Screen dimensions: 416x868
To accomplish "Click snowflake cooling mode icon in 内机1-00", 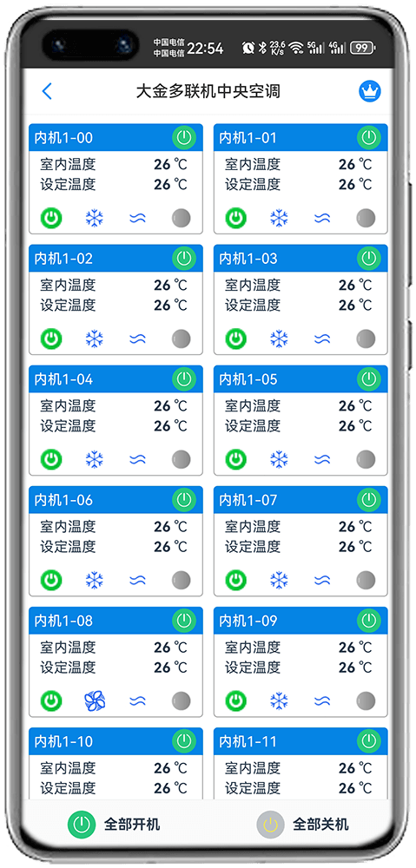I will tap(95, 218).
